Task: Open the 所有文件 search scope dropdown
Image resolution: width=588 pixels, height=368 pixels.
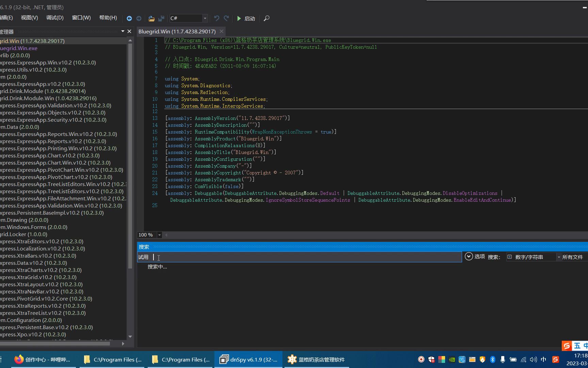Action: (x=575, y=257)
